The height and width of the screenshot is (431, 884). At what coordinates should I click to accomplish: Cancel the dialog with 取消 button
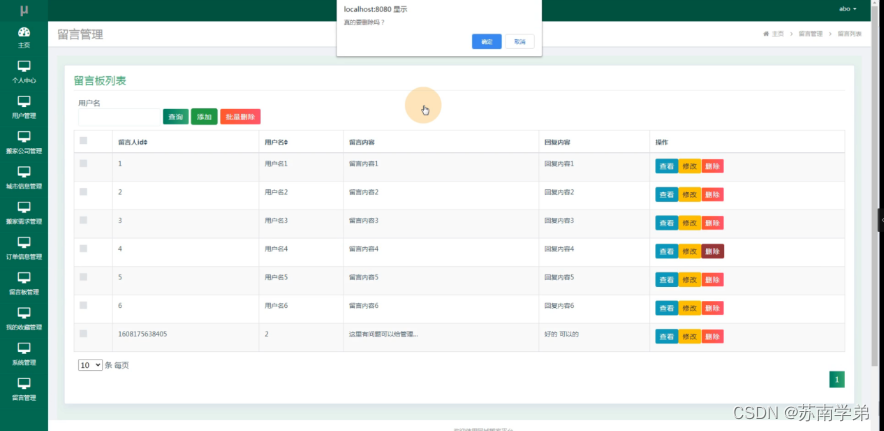click(x=520, y=42)
